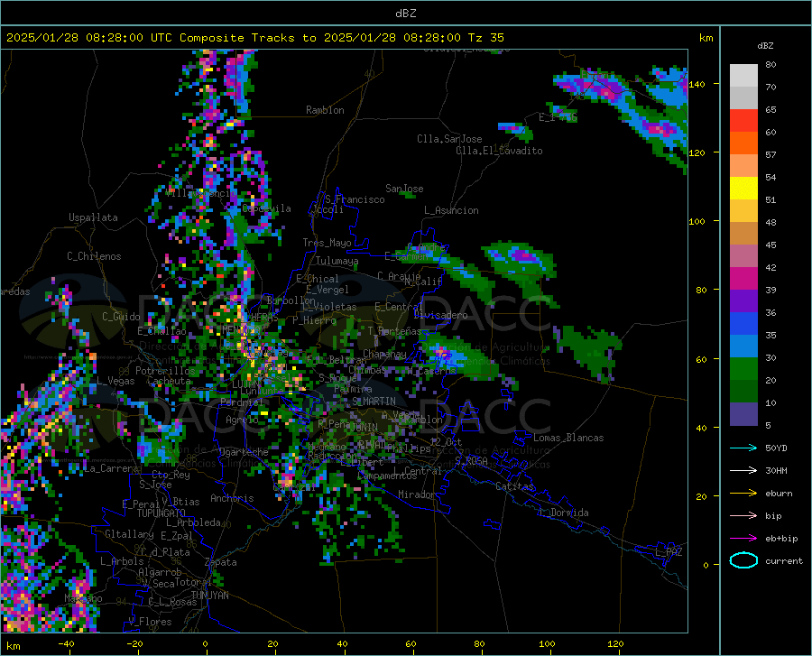Click the eburn orange arrow legend icon
The image size is (812, 656).
743,494
